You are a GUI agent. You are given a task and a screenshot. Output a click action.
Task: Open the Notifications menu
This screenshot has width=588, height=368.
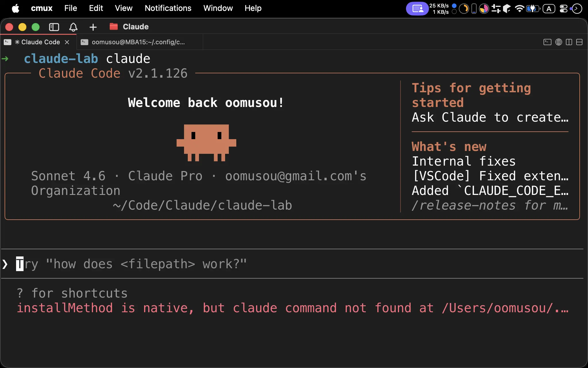pyautogui.click(x=168, y=8)
